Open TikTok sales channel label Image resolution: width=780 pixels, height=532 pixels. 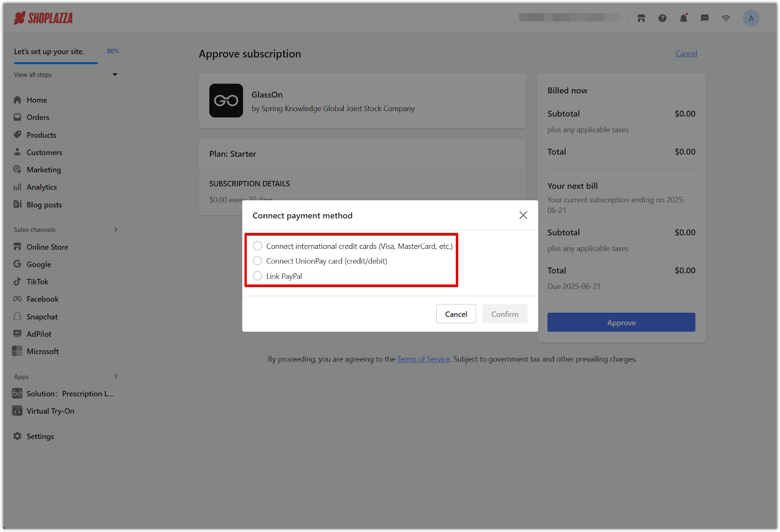(x=38, y=282)
